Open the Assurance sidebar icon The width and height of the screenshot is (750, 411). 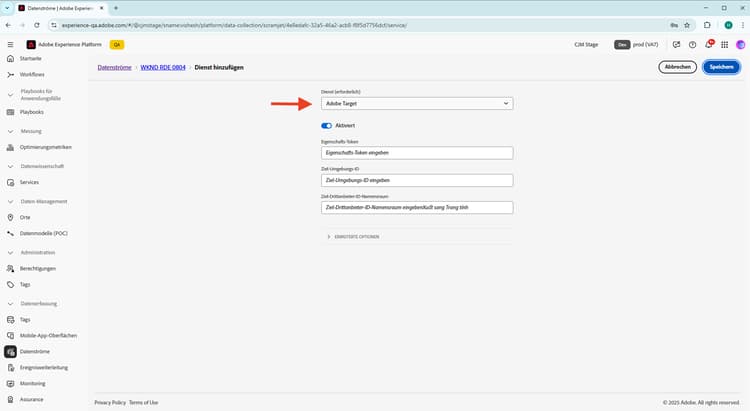(x=11, y=400)
